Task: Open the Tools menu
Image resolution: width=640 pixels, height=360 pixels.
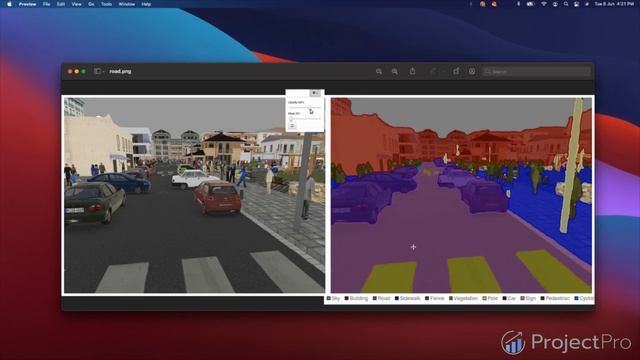Action: coord(107,4)
